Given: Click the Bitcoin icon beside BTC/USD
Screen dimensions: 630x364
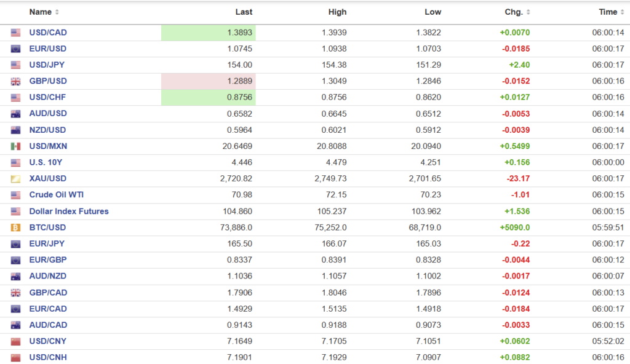Looking at the screenshot, I should tap(15, 228).
